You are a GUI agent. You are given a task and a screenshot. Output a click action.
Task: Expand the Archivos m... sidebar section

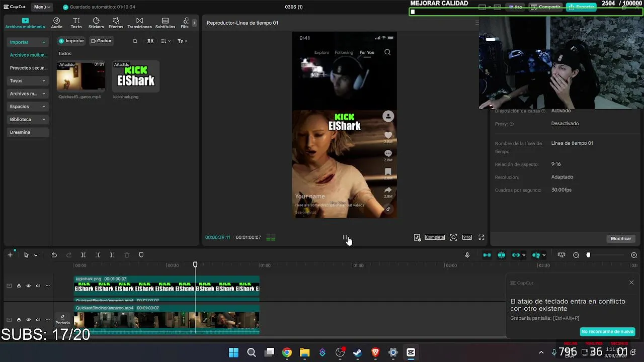coord(28,94)
